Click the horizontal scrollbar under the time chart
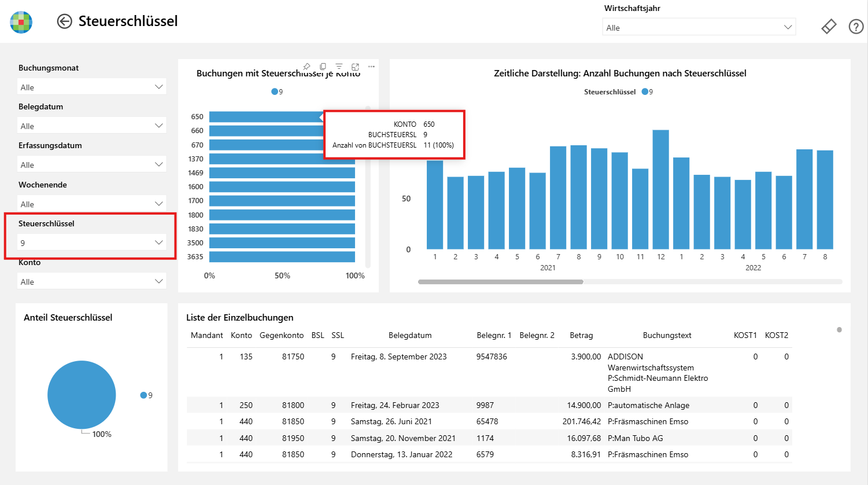The width and height of the screenshot is (868, 485). (x=501, y=282)
